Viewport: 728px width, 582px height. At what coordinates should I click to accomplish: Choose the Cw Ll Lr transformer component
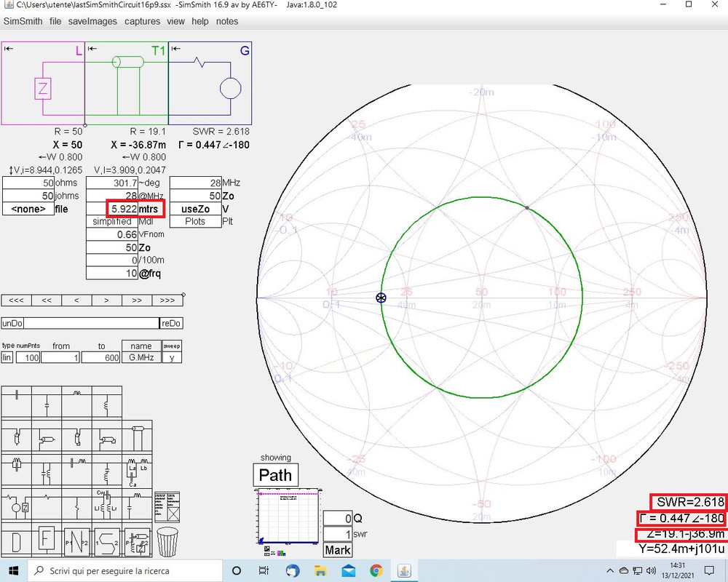[x=107, y=504]
